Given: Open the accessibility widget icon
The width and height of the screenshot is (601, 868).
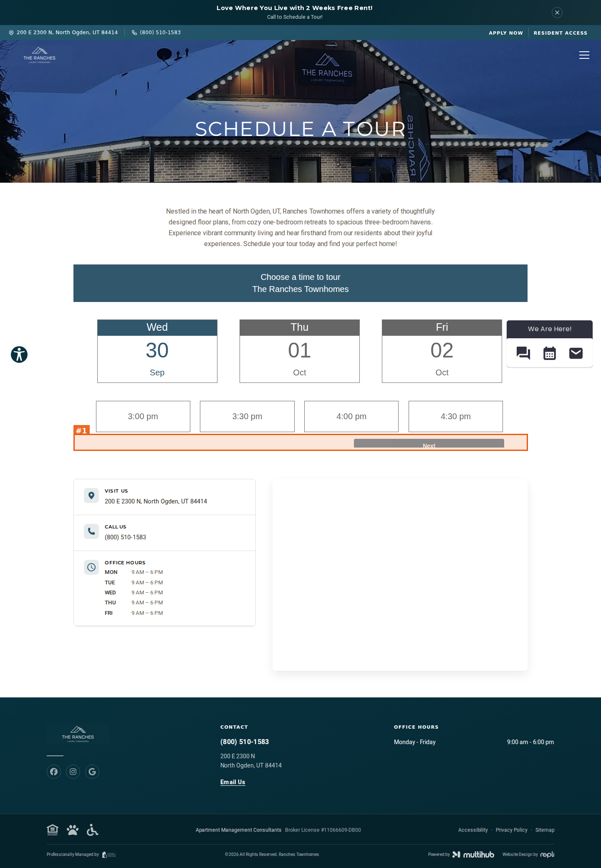Looking at the screenshot, I should [19, 355].
